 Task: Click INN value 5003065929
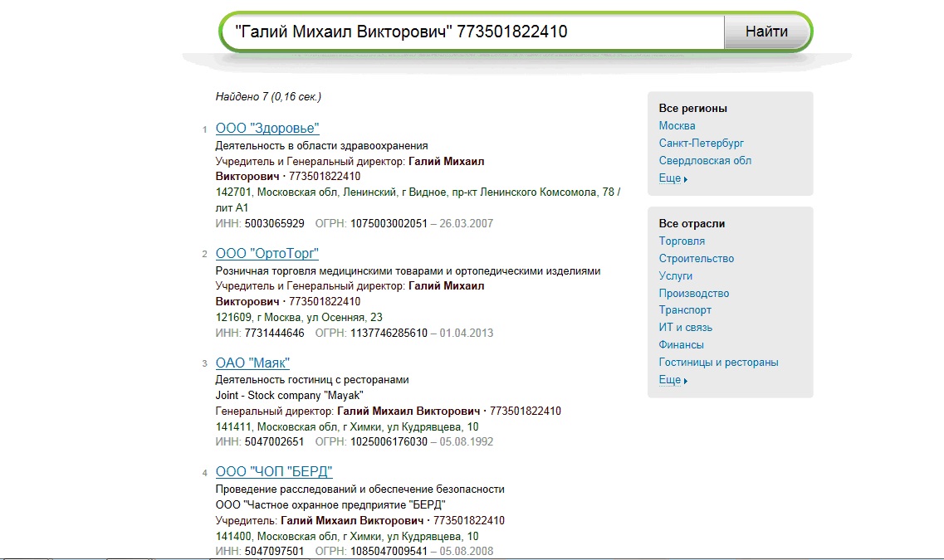click(275, 223)
